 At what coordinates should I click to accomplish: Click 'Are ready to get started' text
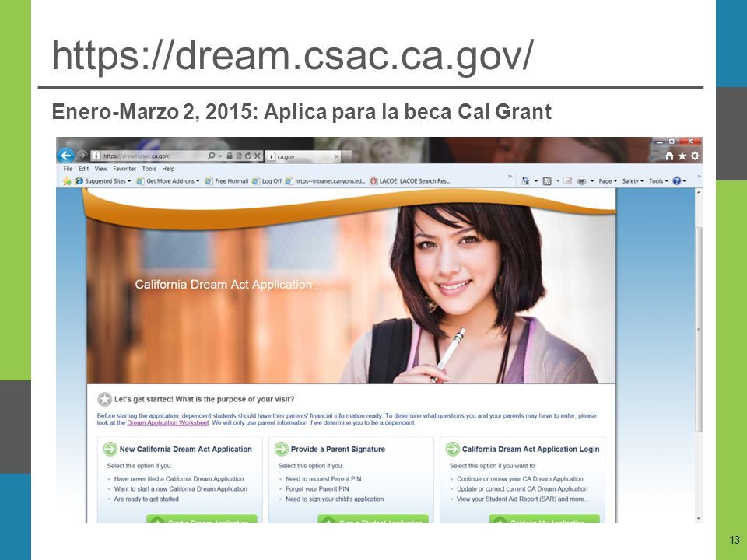point(146,499)
